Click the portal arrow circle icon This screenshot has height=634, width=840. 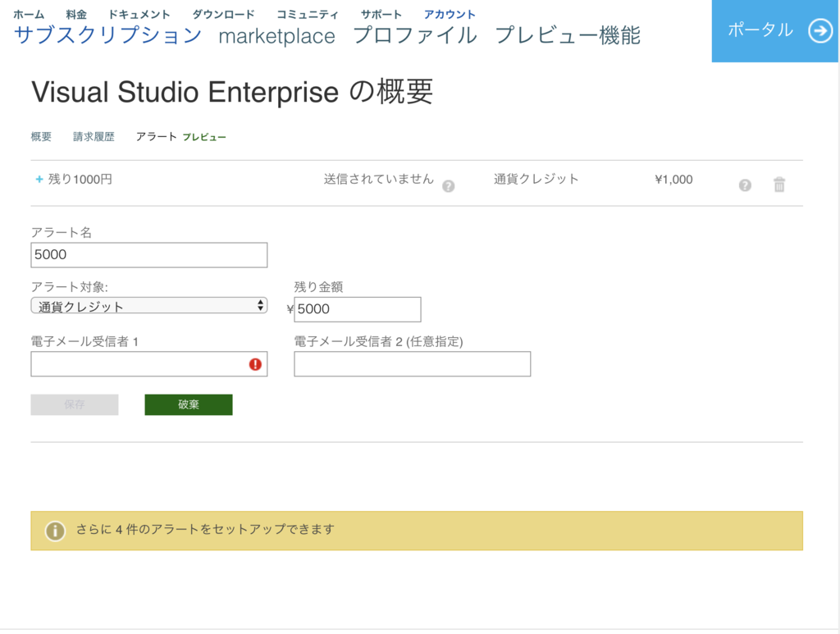[x=820, y=30]
